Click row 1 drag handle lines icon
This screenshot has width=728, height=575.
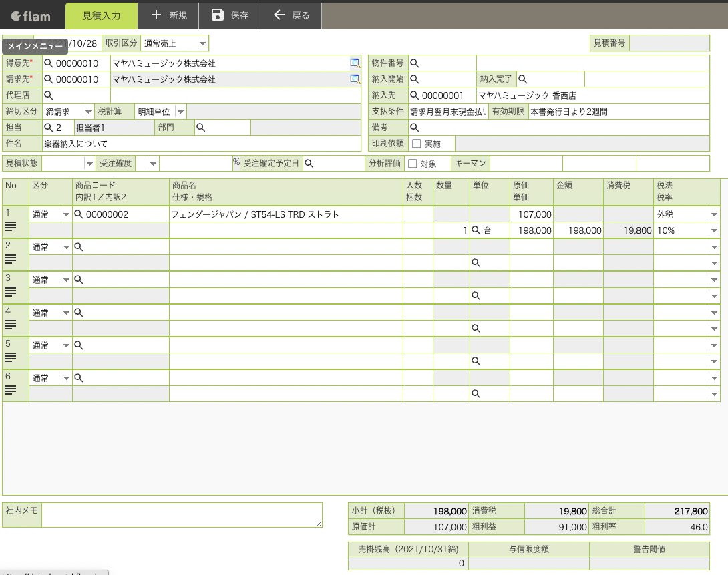(x=11, y=227)
